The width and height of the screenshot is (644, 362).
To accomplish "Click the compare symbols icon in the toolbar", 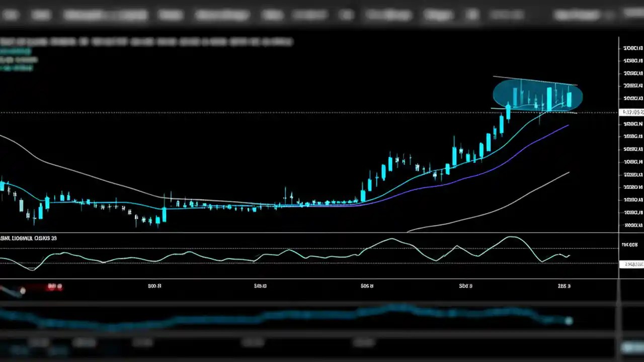I will [309, 15].
